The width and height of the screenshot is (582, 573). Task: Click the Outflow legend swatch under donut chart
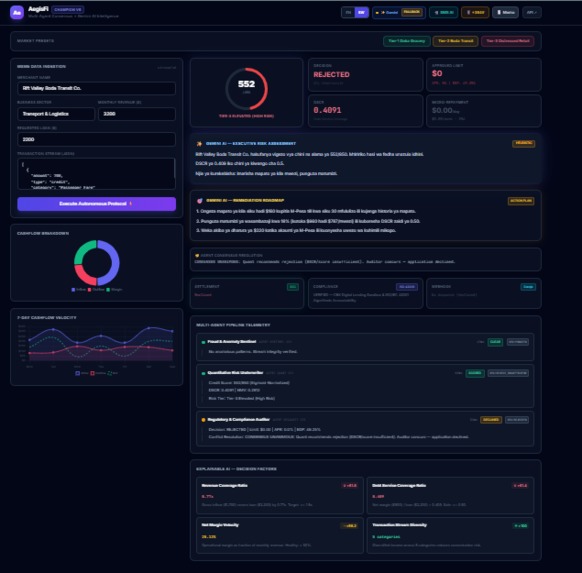pyautogui.click(x=89, y=290)
